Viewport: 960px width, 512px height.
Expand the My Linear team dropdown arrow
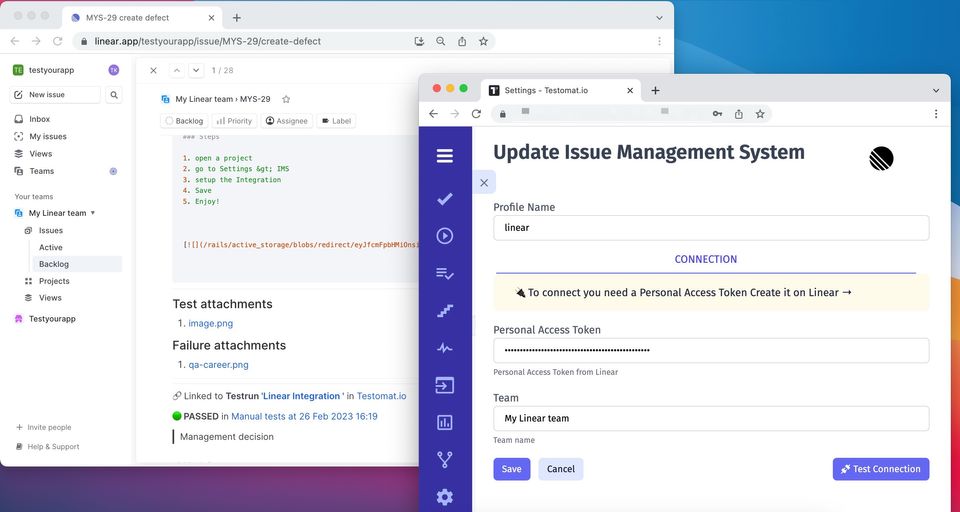pyautogui.click(x=93, y=213)
